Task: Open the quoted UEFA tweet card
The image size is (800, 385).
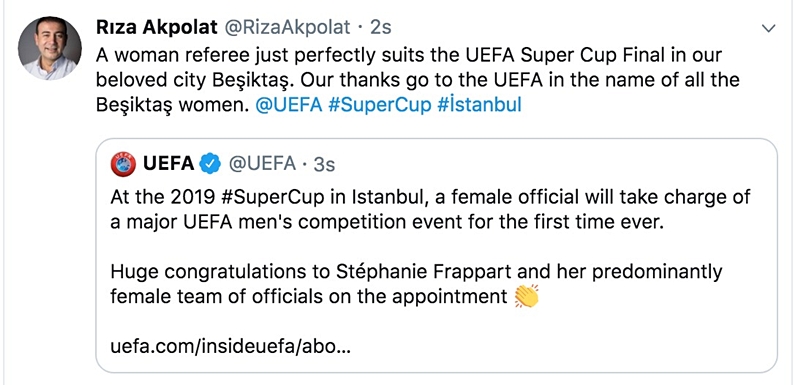Action: pos(437,255)
